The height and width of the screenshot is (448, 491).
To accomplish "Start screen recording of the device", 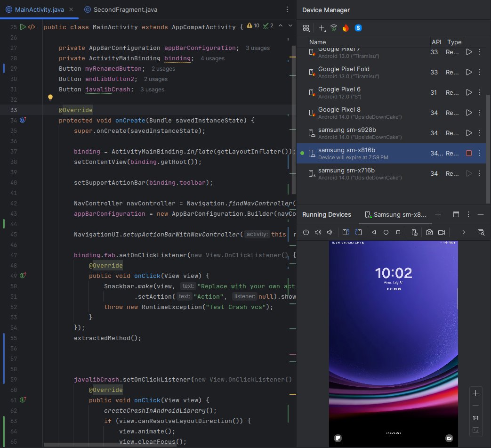I will click(442, 232).
